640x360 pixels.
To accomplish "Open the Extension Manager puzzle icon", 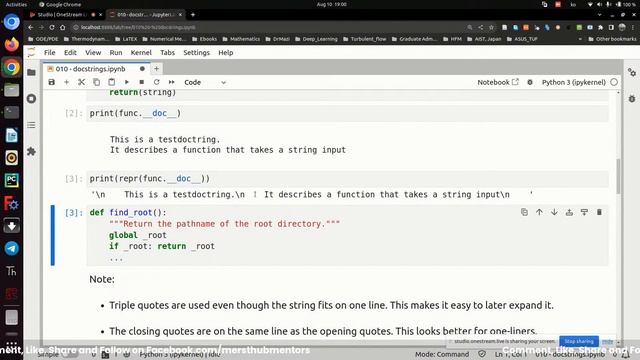I will point(31,151).
